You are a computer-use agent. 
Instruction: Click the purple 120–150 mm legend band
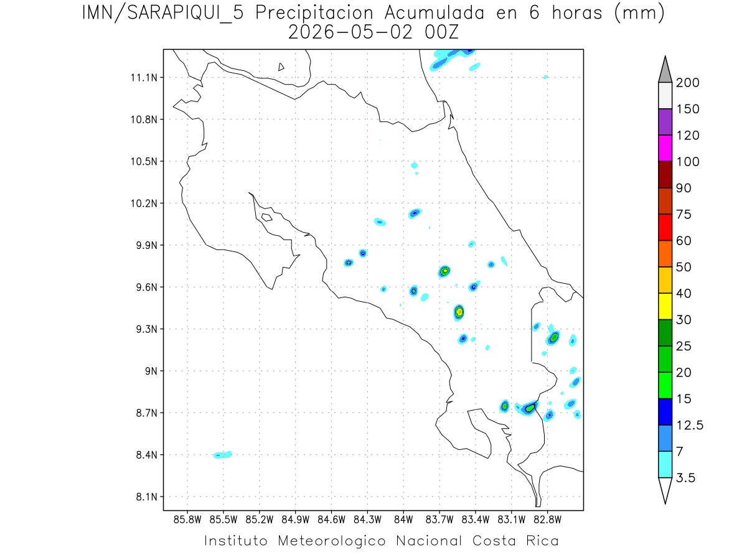click(x=665, y=122)
